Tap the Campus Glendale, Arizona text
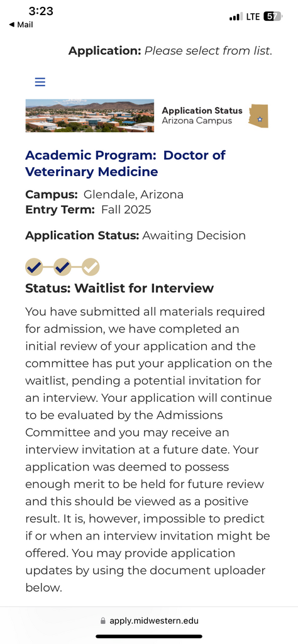 click(x=104, y=194)
